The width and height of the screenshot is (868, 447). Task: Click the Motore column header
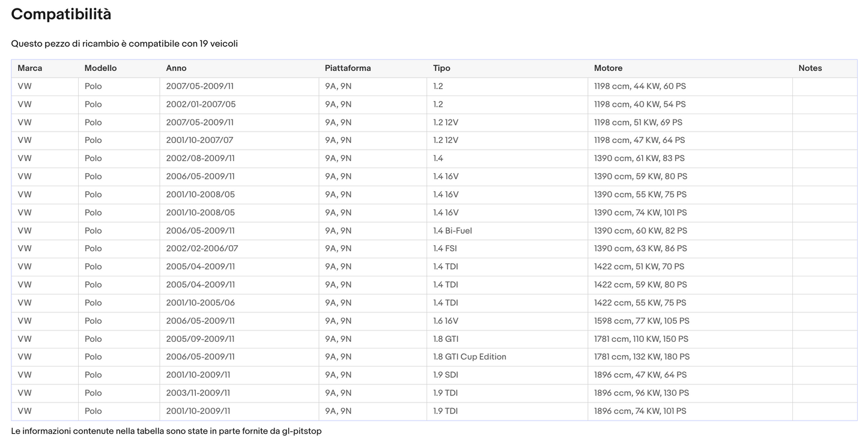(x=608, y=68)
